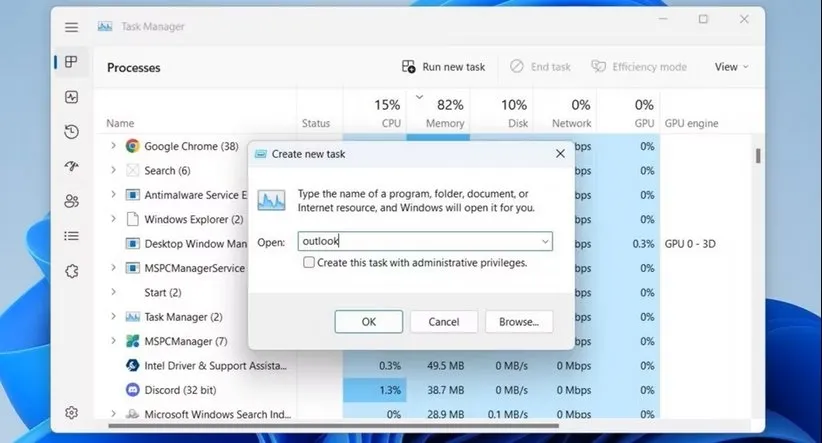This screenshot has height=443, width=822.
Task: Click the 49.5 MB memory value
Action: point(445,365)
